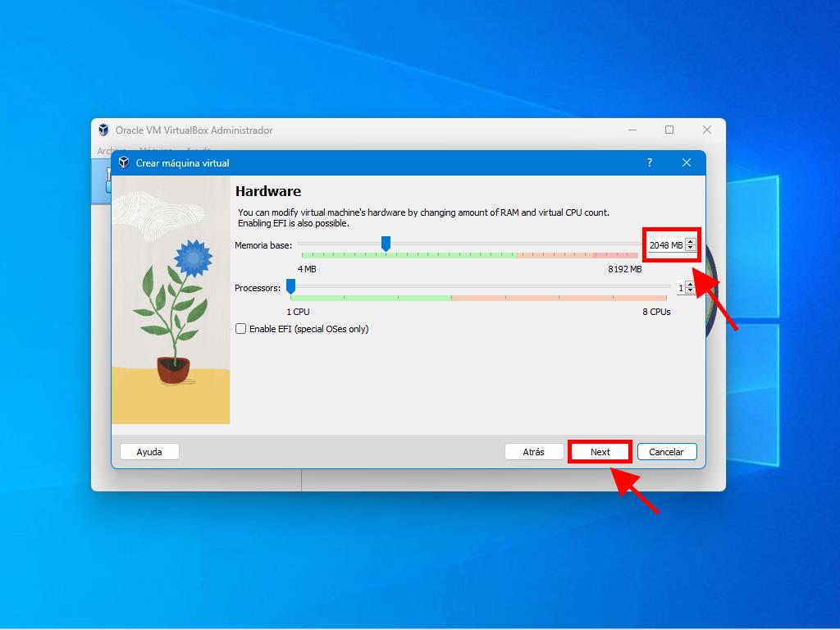The width and height of the screenshot is (840, 630).
Task: Click the Processors number input field
Action: pyautogui.click(x=680, y=288)
